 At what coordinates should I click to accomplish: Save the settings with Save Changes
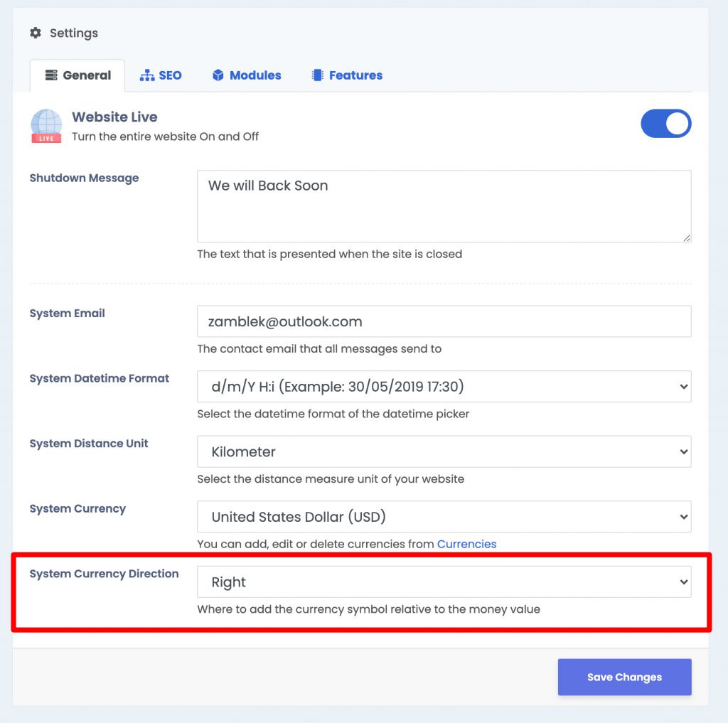[x=624, y=677]
